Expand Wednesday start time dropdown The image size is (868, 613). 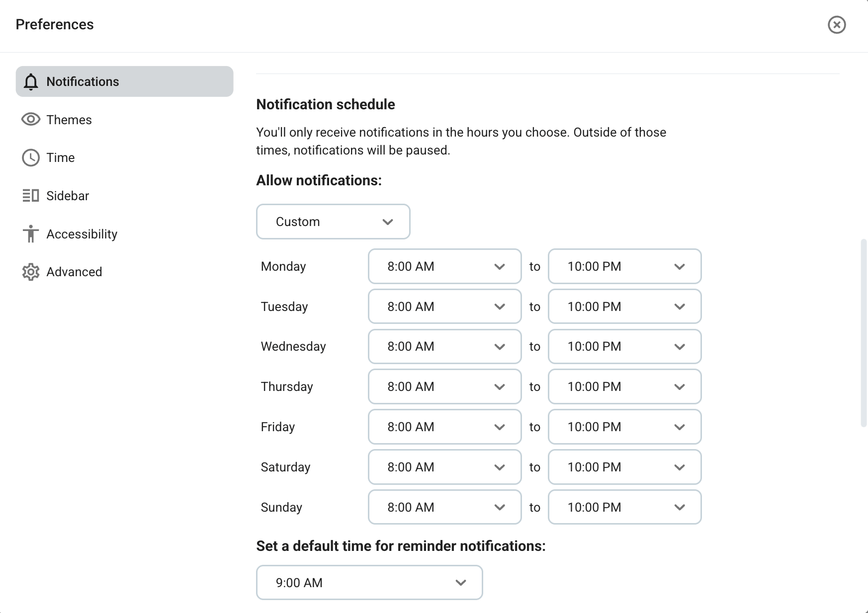tap(444, 346)
